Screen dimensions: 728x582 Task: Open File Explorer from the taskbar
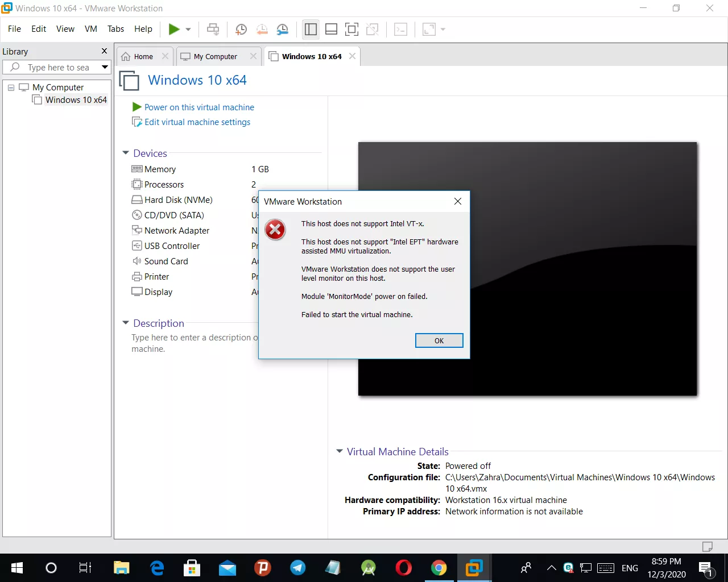(122, 568)
